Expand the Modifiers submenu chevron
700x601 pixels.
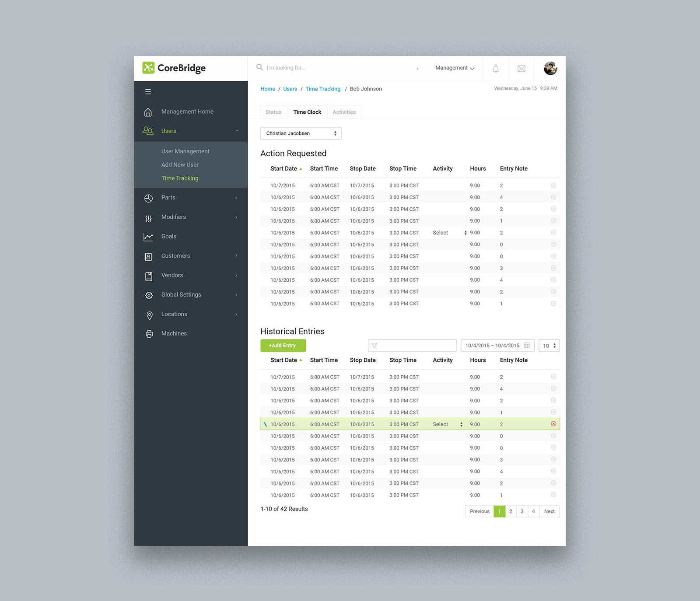tap(236, 217)
